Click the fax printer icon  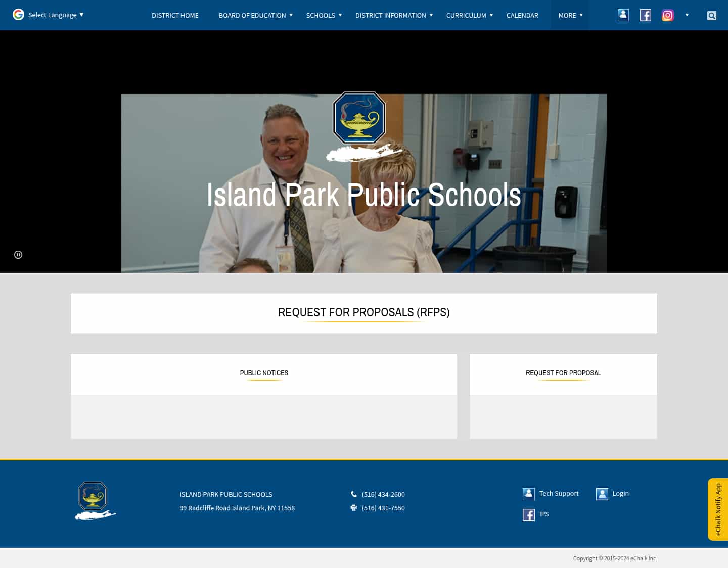pos(354,508)
